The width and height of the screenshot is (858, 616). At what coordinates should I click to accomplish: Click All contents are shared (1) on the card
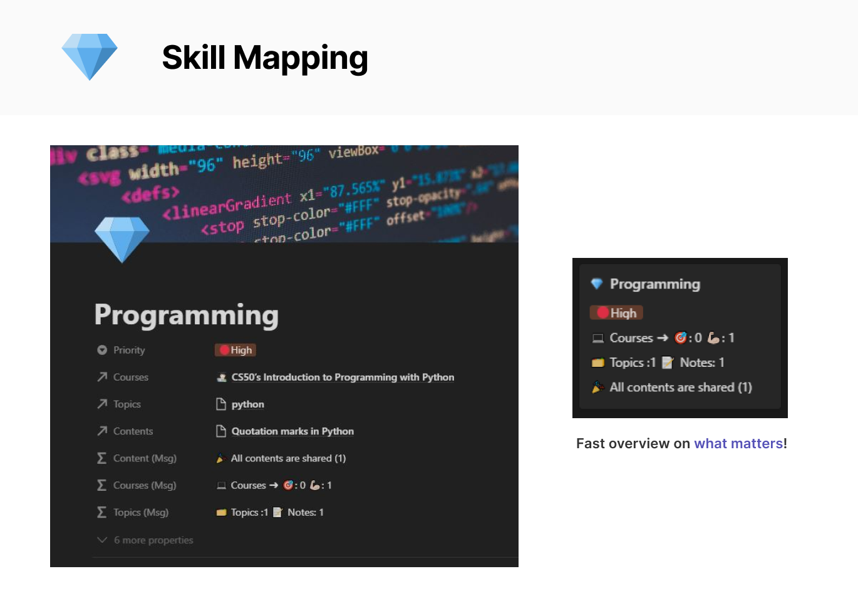(681, 388)
